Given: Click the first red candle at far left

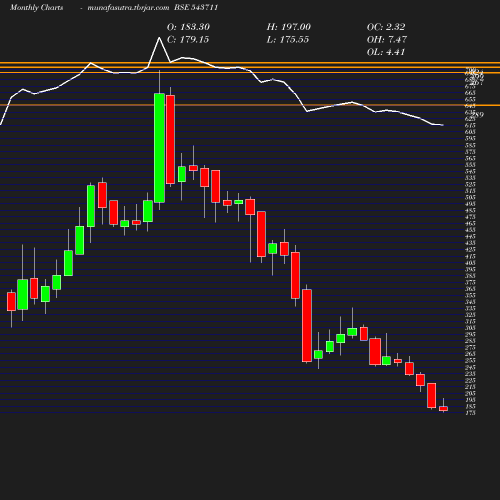Looking at the screenshot, I should [x=11, y=302].
